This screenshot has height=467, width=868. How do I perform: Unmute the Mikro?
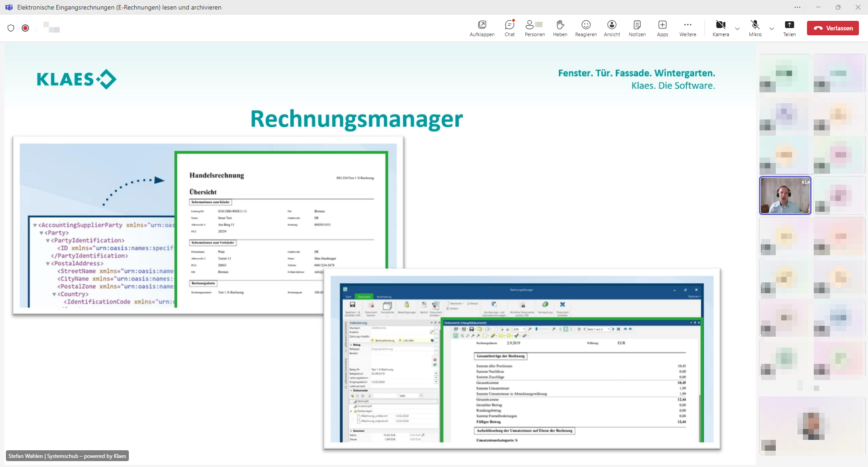point(755,28)
